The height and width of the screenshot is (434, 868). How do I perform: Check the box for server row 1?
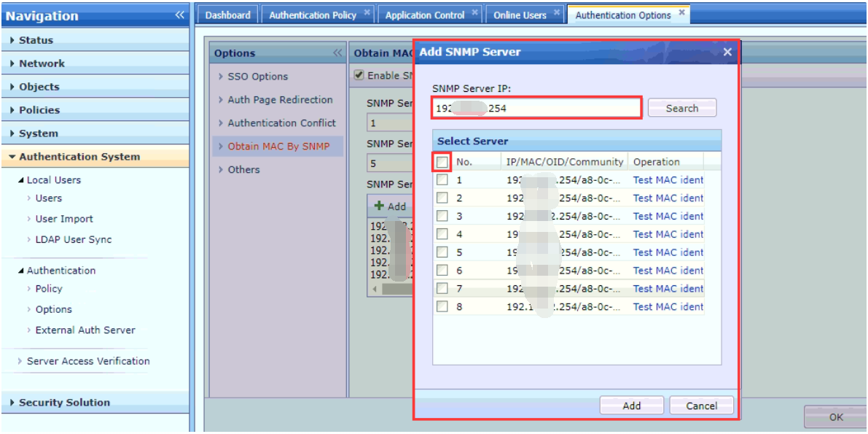[x=442, y=179]
